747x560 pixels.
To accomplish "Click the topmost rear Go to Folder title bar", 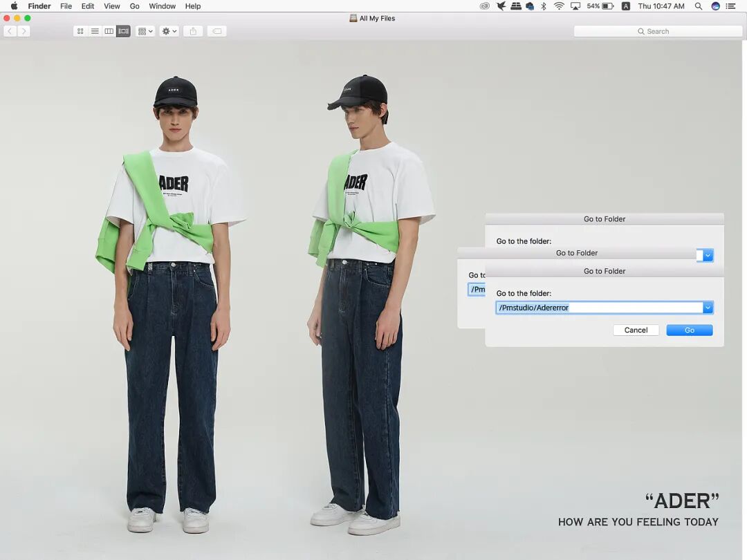I will click(x=605, y=219).
